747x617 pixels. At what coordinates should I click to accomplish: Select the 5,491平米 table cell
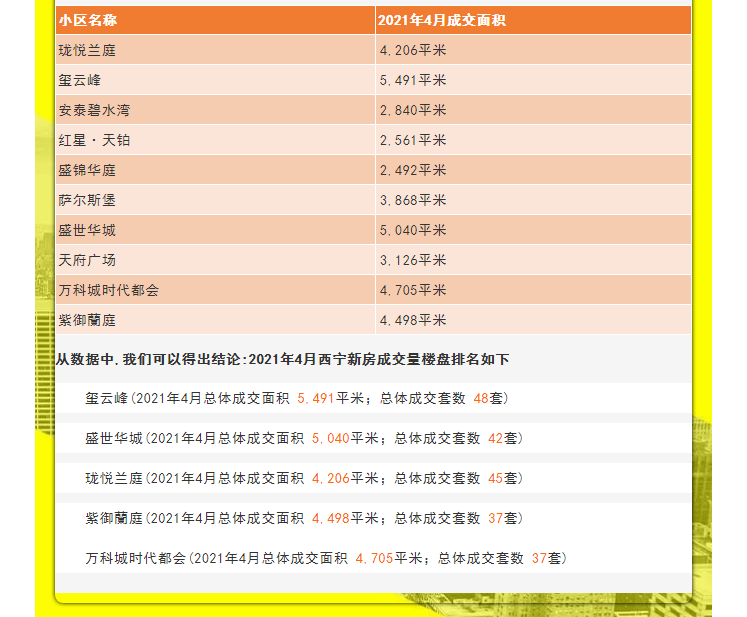pos(533,80)
